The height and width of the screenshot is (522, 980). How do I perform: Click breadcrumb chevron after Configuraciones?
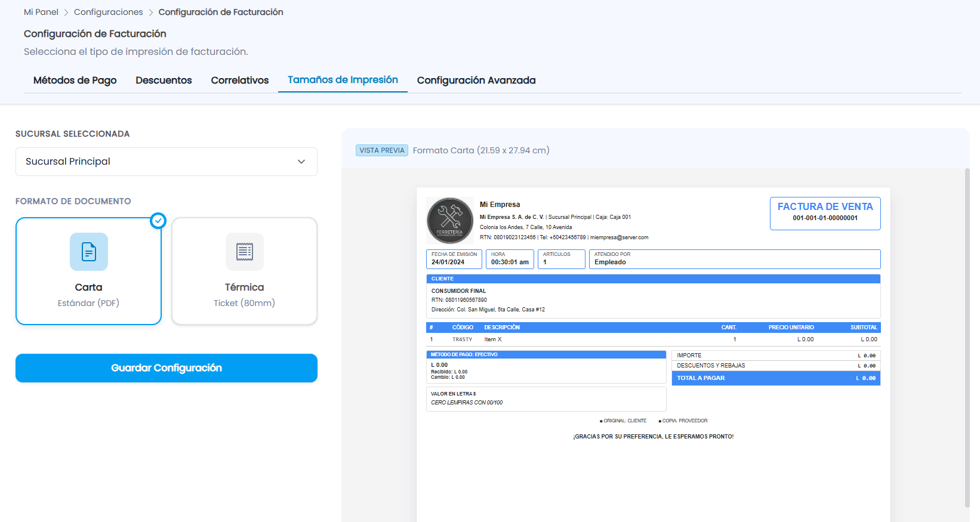point(151,13)
